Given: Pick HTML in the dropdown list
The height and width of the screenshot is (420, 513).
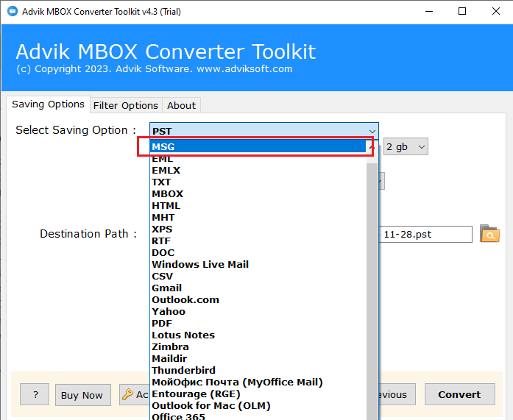Looking at the screenshot, I should [x=258, y=206].
